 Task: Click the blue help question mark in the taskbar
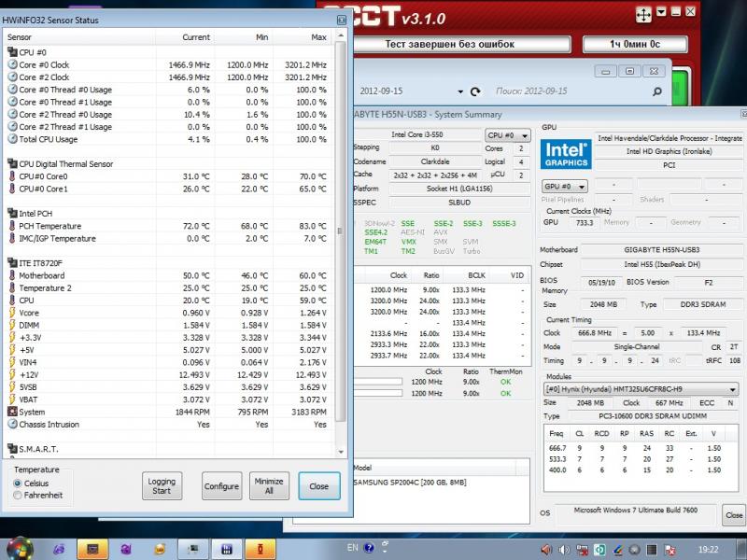[x=369, y=548]
